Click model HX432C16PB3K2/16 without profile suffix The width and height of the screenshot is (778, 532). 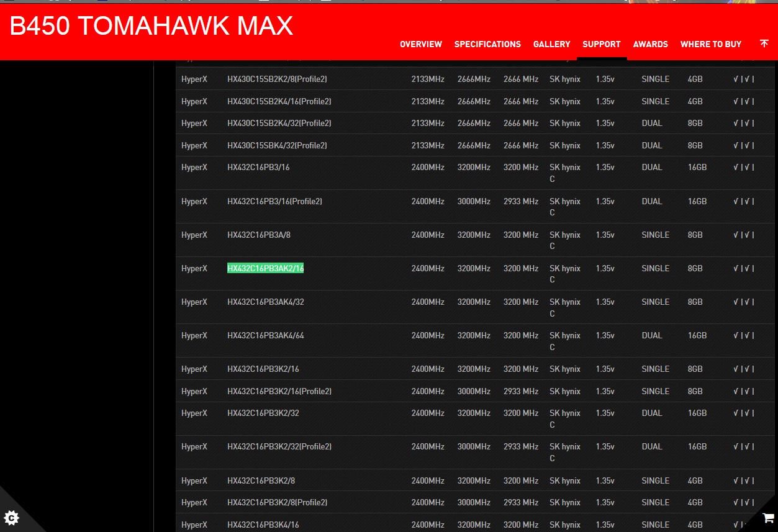pos(263,369)
